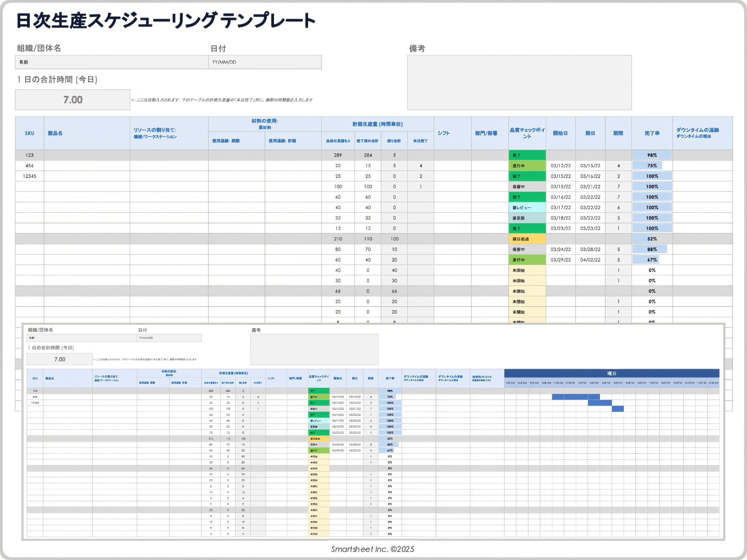The width and height of the screenshot is (747, 560).
Task: Click the 製品名 column header in main table
Action: click(x=87, y=133)
